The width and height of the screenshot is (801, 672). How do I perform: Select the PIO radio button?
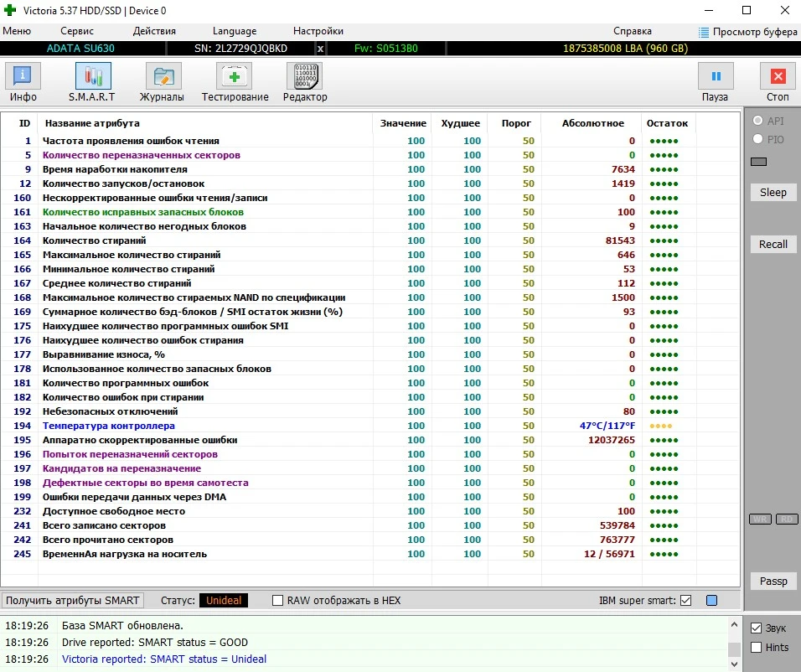(757, 139)
